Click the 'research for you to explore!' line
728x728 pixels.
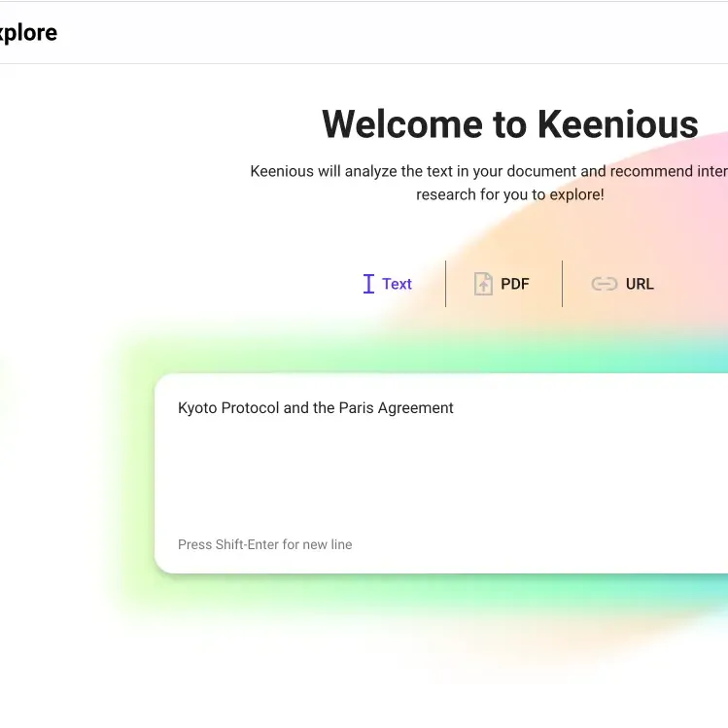[509, 194]
